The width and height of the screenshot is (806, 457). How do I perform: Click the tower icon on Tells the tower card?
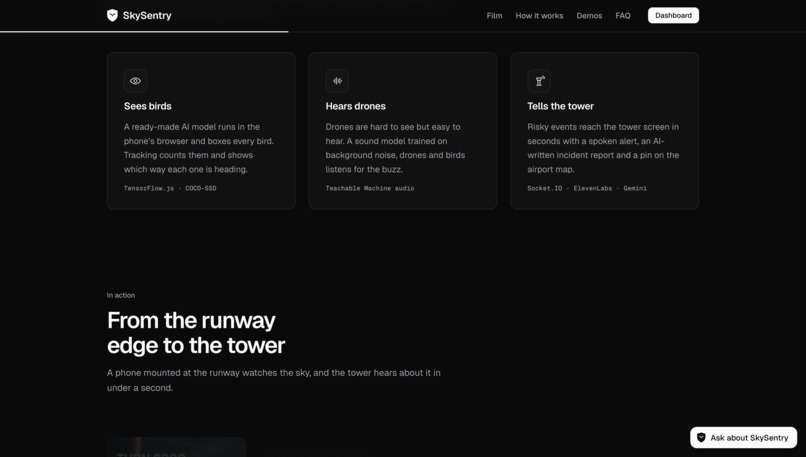[539, 81]
